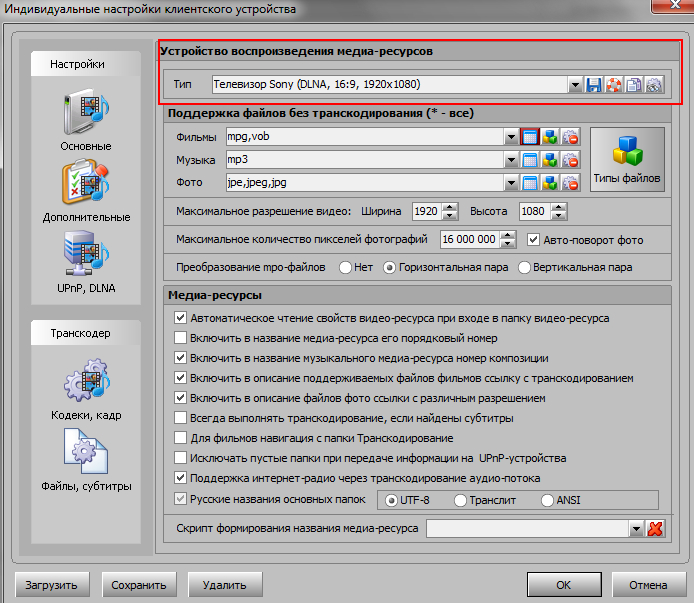
Task: Enable Исключать пустые папки checkbox
Action: (181, 458)
